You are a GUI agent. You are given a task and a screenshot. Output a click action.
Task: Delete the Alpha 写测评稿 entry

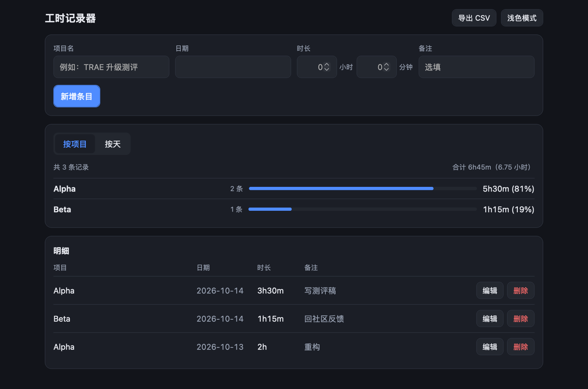click(x=521, y=291)
